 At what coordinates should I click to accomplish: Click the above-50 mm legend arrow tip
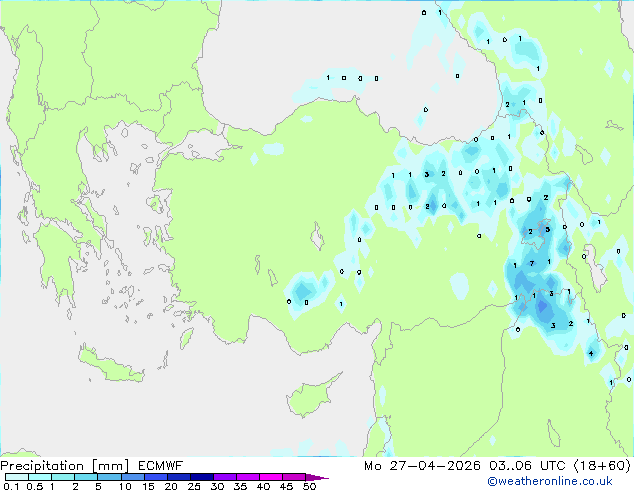pyautogui.click(x=317, y=477)
